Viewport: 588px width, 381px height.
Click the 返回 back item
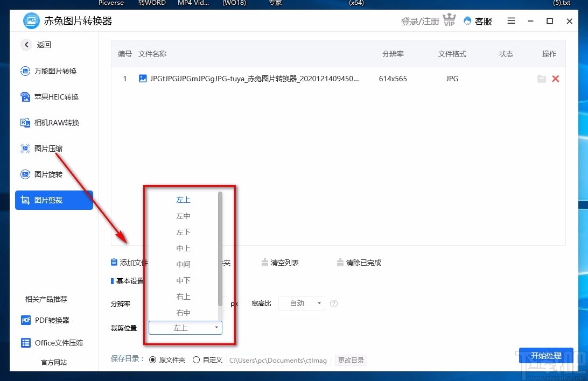pos(36,45)
